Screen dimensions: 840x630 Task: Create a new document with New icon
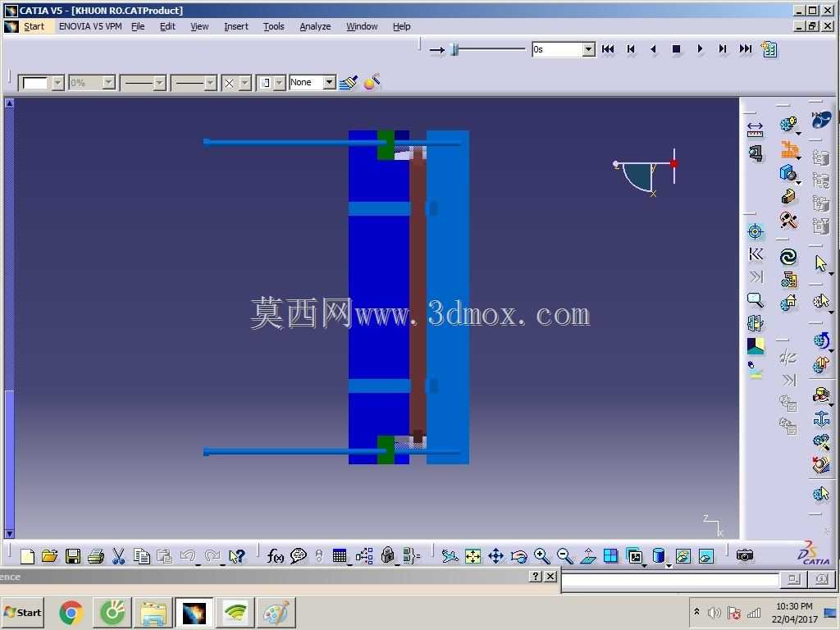(27, 556)
